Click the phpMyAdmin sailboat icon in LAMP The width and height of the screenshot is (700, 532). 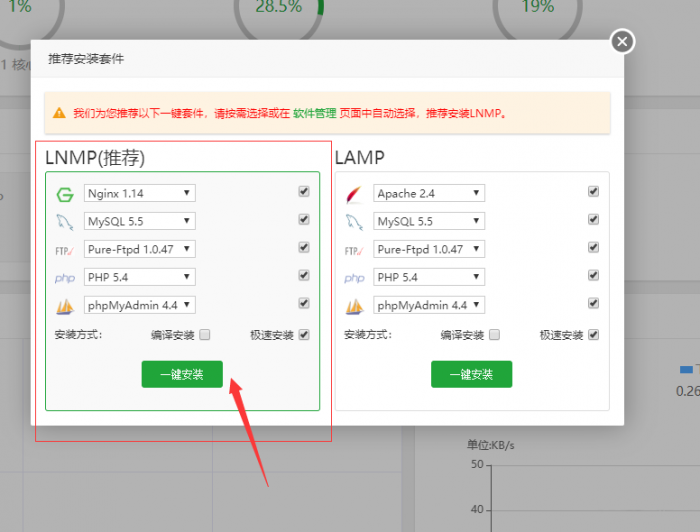(x=354, y=306)
